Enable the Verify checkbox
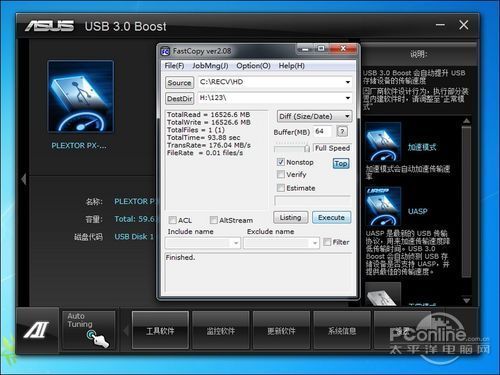 pos(281,174)
